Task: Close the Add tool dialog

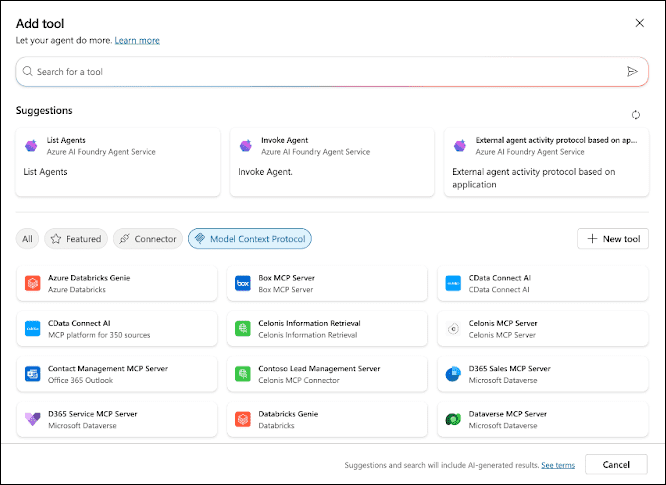Action: tap(640, 23)
